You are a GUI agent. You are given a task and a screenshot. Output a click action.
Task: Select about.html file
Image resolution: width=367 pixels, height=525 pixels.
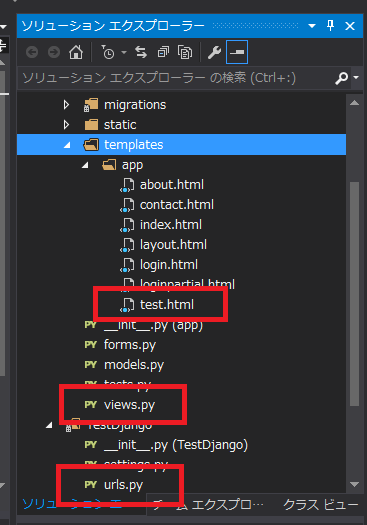click(x=171, y=184)
